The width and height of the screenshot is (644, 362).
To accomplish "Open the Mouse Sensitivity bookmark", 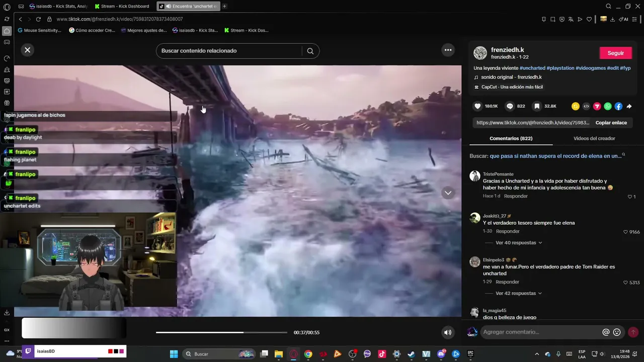I will point(39,30).
